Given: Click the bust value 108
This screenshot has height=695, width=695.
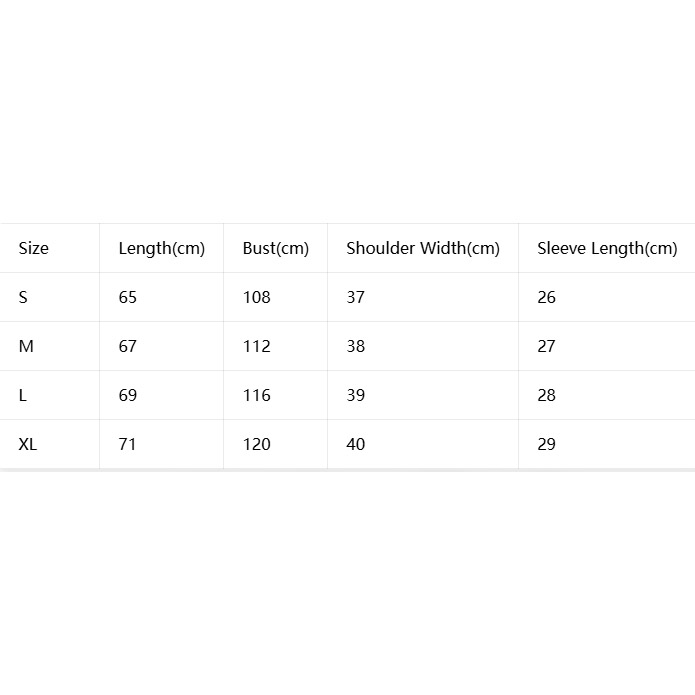Looking at the screenshot, I should point(257,297).
